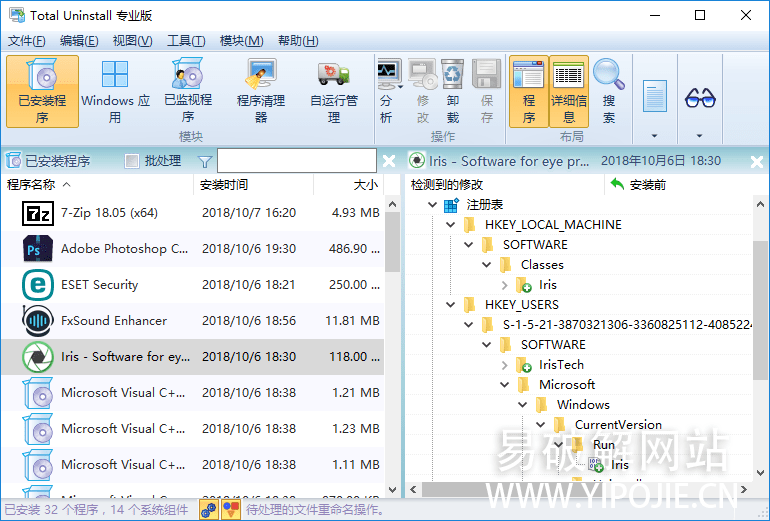Collapse the HKEY_LOCAL_MACHINE node
770x521 pixels.
click(451, 225)
